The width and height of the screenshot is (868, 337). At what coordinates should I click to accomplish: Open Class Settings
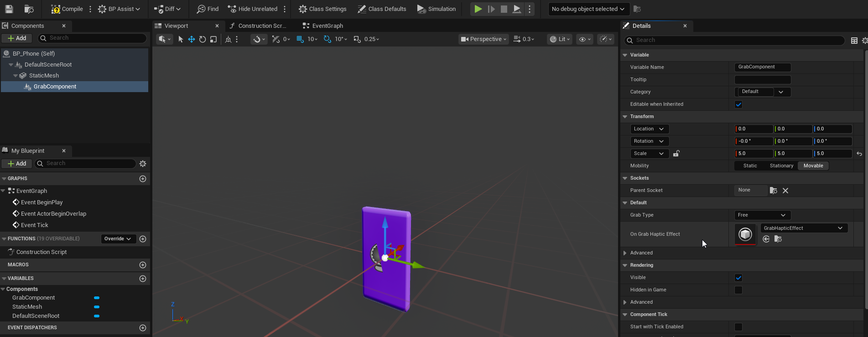pyautogui.click(x=322, y=9)
